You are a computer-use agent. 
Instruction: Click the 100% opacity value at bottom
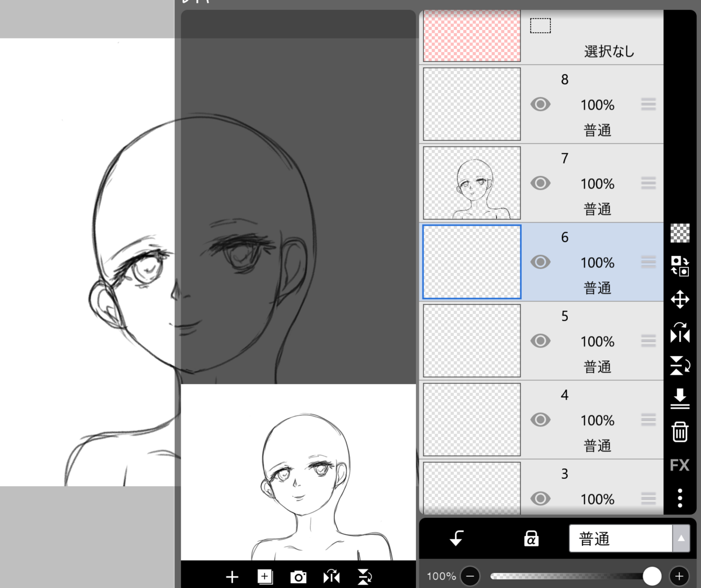[x=441, y=576]
